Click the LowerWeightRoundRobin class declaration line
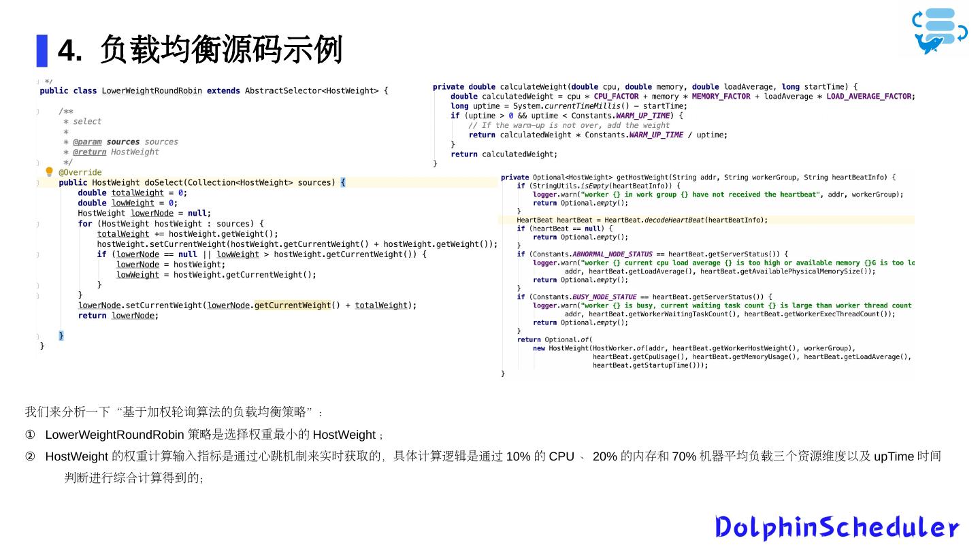Screen dimensions: 980x551 point(214,90)
